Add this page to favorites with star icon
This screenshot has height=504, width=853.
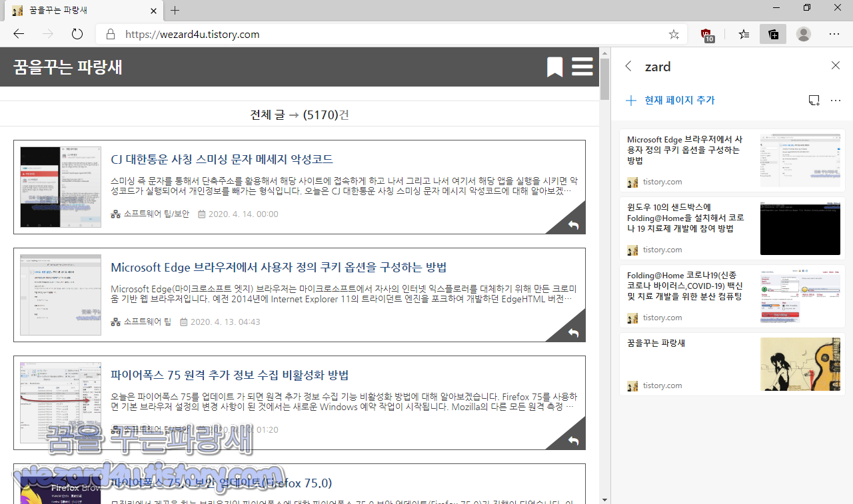(x=674, y=34)
